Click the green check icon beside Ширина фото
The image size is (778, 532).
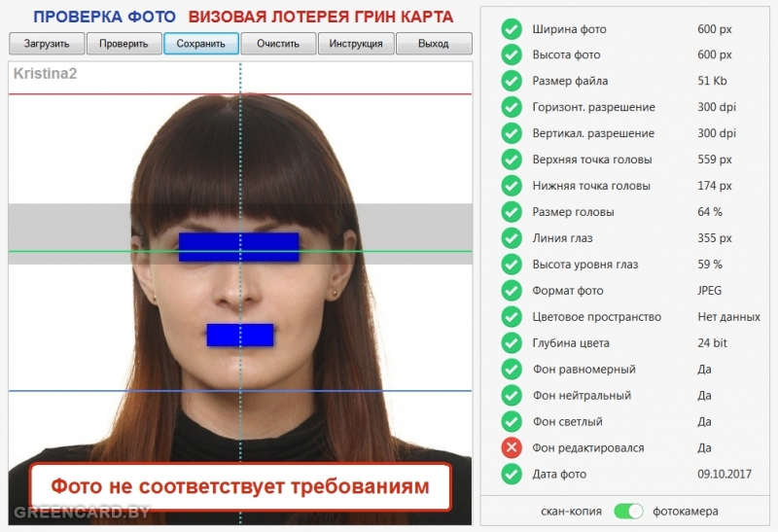[512, 28]
